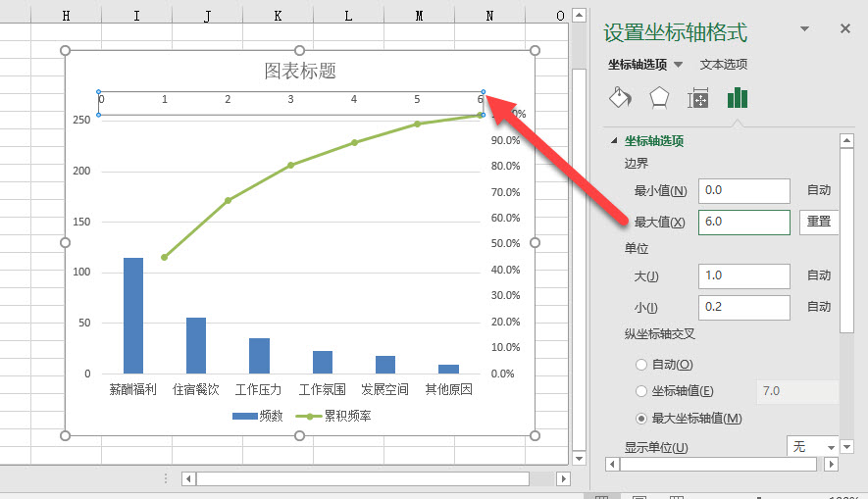Viewport: 868px width, 499px height.
Task: Click the 工作压力 category label
Action: pyautogui.click(x=259, y=389)
